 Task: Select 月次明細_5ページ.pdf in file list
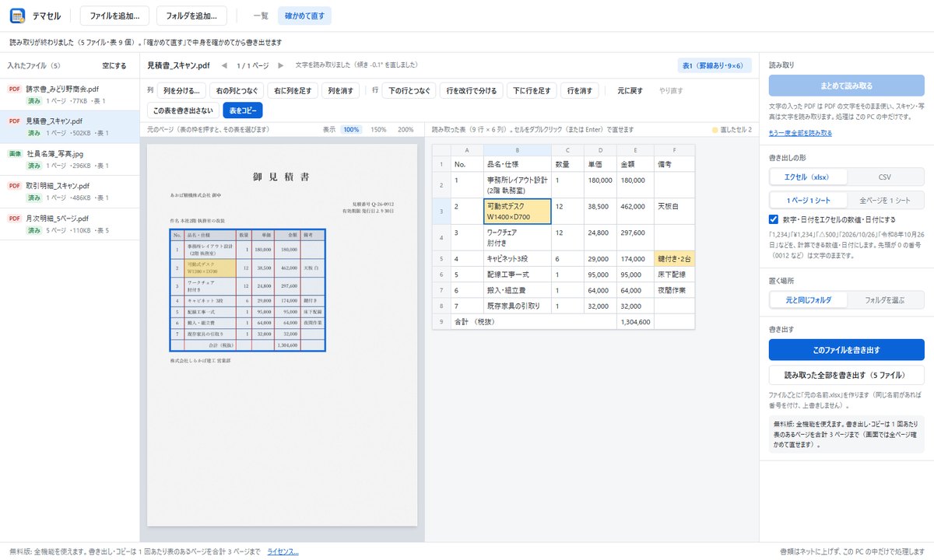(x=70, y=224)
